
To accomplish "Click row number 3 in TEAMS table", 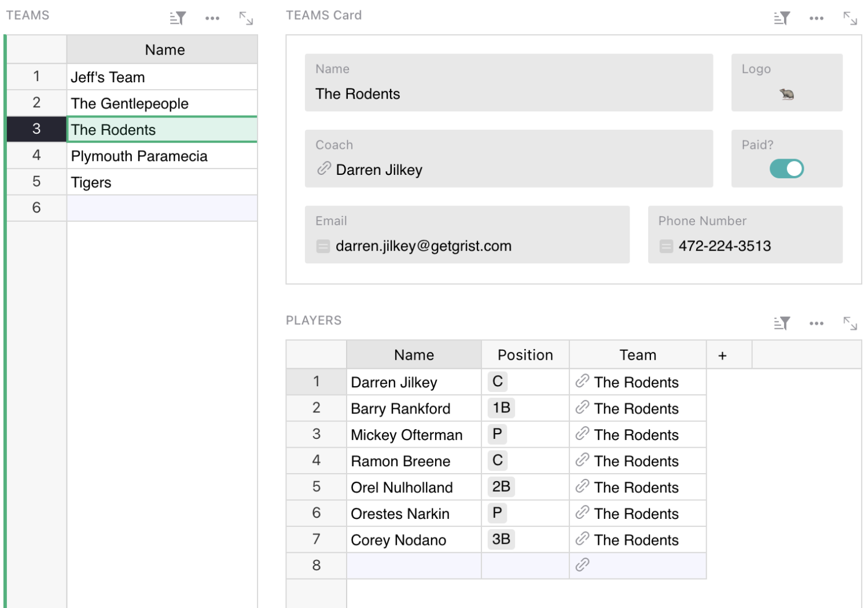I will click(36, 129).
